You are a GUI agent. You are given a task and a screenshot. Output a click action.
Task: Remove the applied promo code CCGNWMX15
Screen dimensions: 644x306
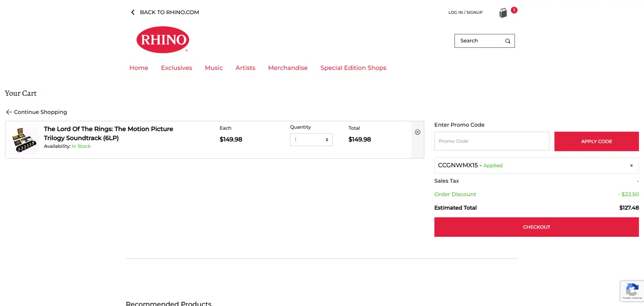pyautogui.click(x=631, y=165)
